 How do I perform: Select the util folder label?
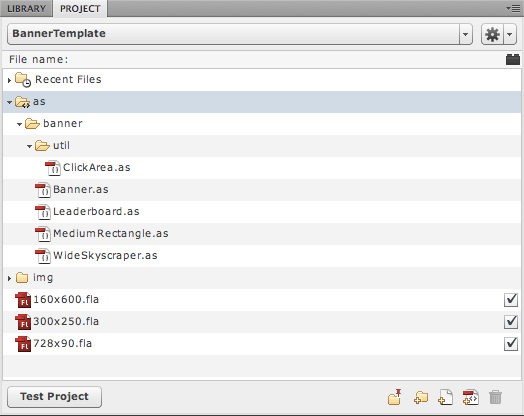pyautogui.click(x=61, y=146)
